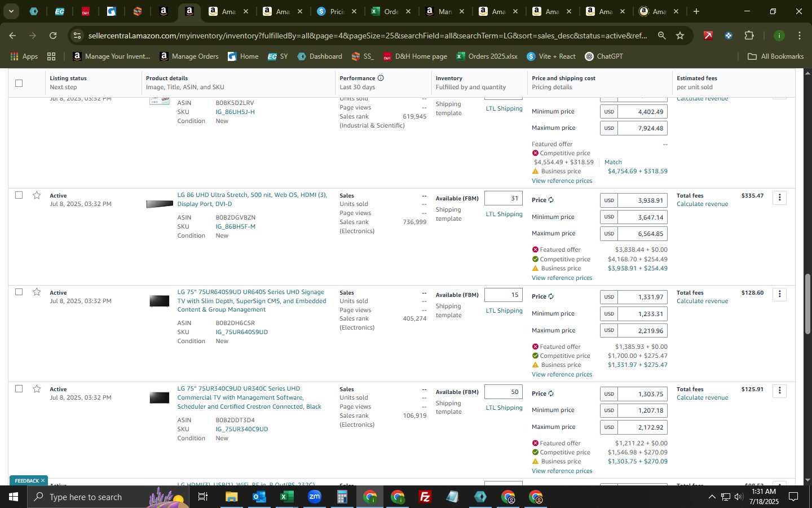Open the Windows Start menu
812x508 pixels.
tap(14, 497)
